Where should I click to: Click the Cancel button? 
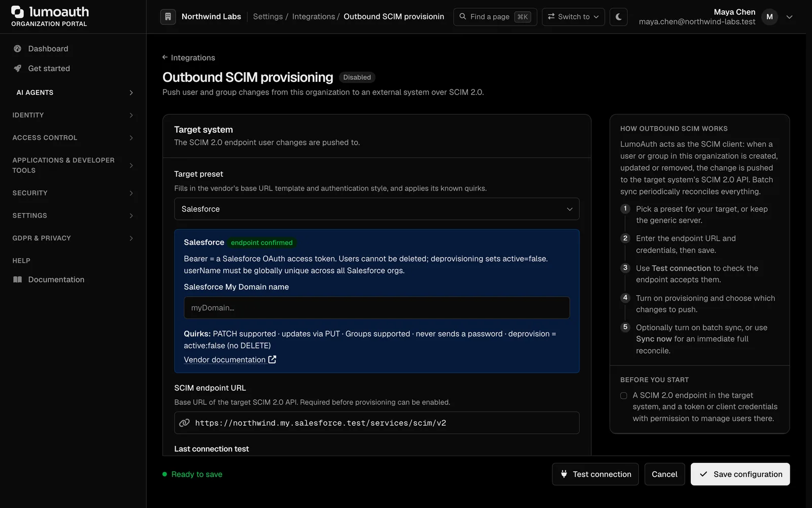664,474
